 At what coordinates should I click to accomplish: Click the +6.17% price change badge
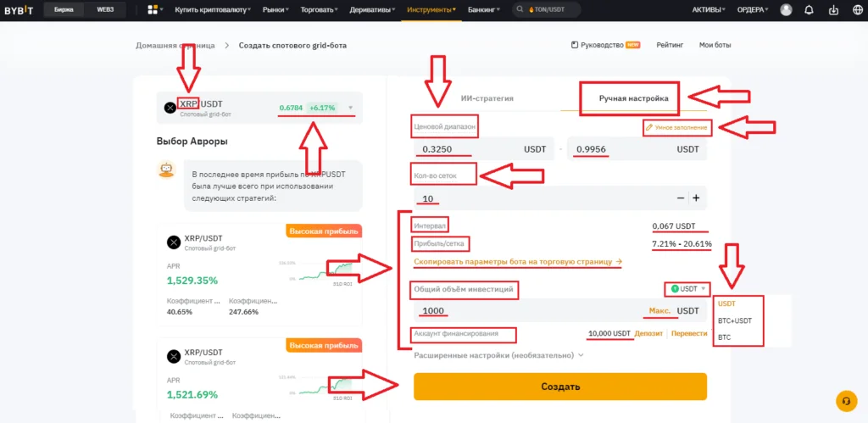point(323,108)
